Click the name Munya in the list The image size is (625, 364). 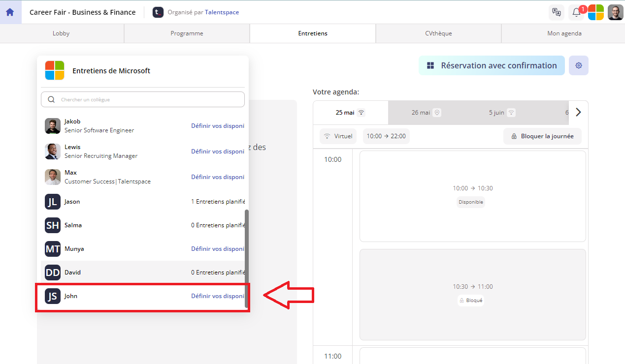click(x=74, y=249)
